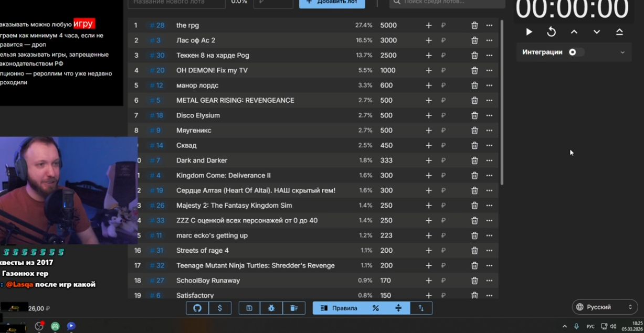This screenshot has width=644, height=333.
Task: Delete the SchoolBoy Runaway lot
Action: coord(474,281)
